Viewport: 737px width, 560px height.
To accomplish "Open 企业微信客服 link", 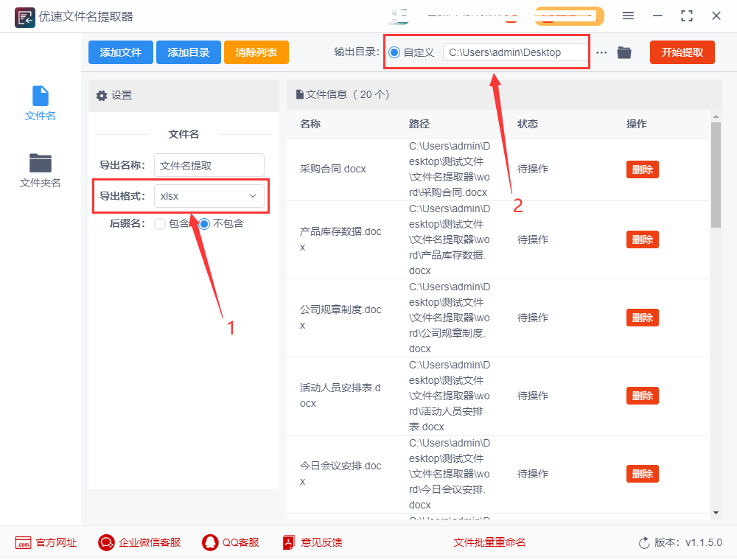I will click(139, 542).
